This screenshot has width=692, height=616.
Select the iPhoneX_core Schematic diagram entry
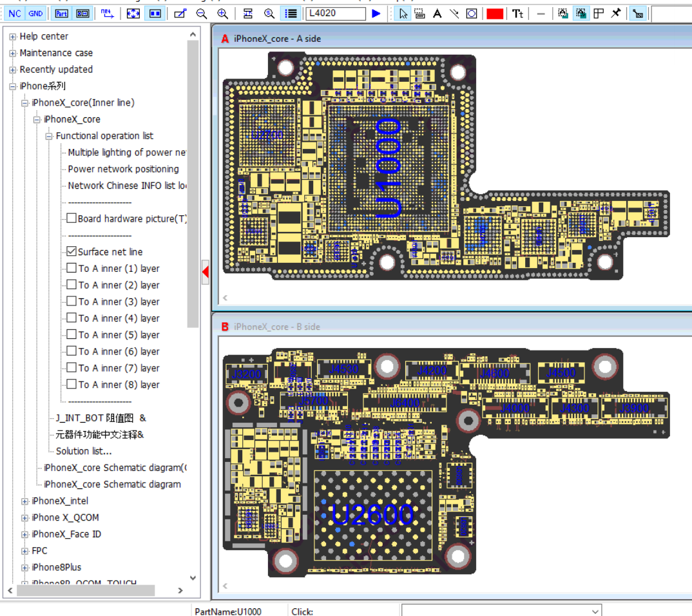(x=112, y=484)
